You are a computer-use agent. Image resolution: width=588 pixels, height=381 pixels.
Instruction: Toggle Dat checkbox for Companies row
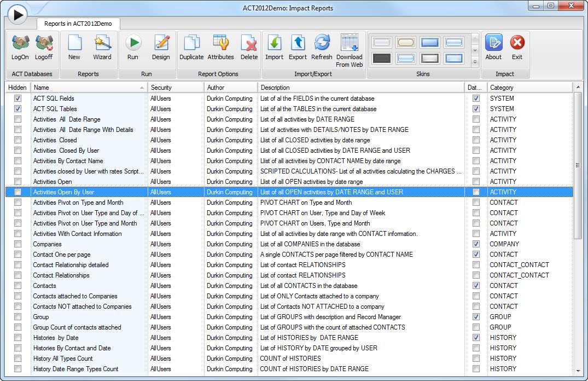476,244
